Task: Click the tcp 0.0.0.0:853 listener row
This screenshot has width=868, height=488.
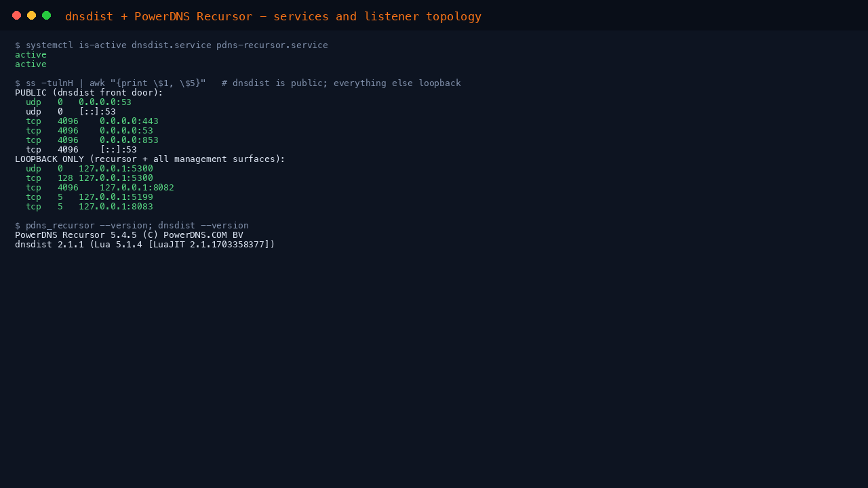Action: coord(92,140)
